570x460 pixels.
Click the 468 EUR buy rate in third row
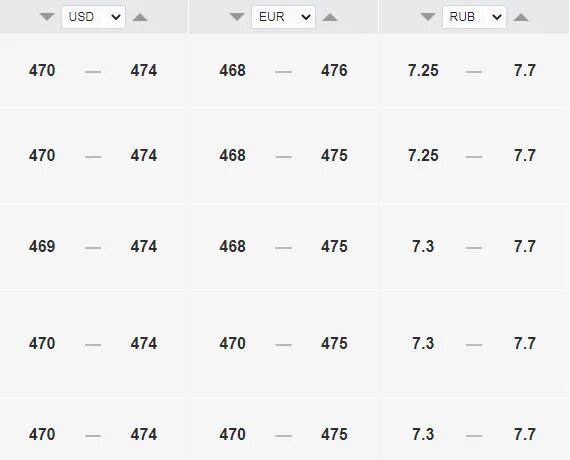[233, 247]
